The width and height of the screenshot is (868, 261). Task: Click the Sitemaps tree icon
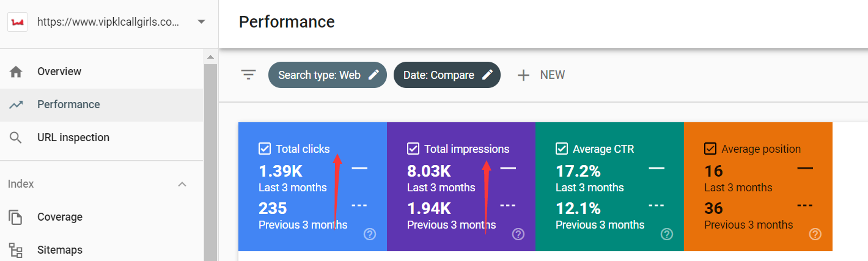17,250
